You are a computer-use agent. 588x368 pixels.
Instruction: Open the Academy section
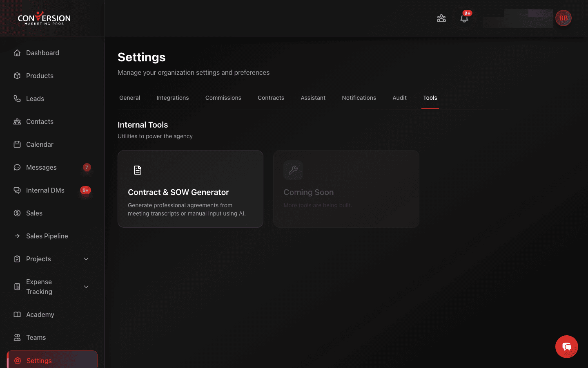pyautogui.click(x=40, y=314)
